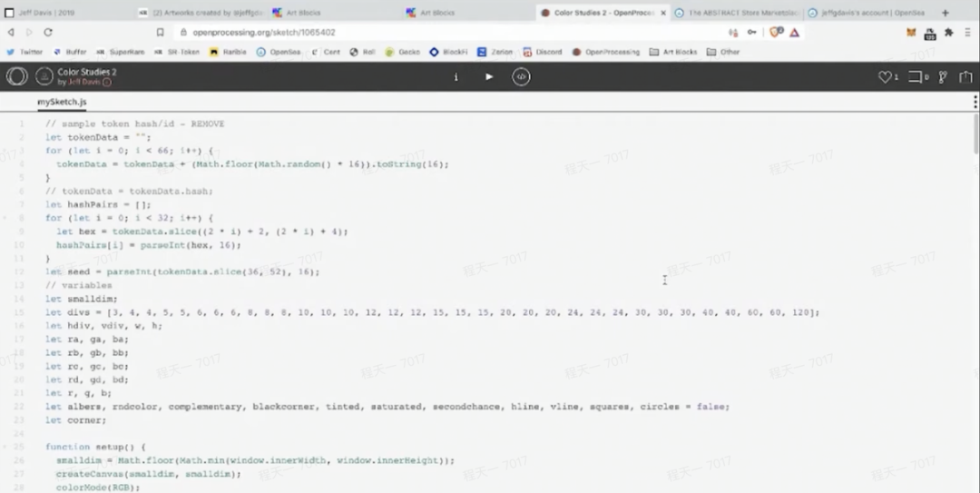Switch to the code view icon
Viewport: 980px width, 493px height.
521,77
